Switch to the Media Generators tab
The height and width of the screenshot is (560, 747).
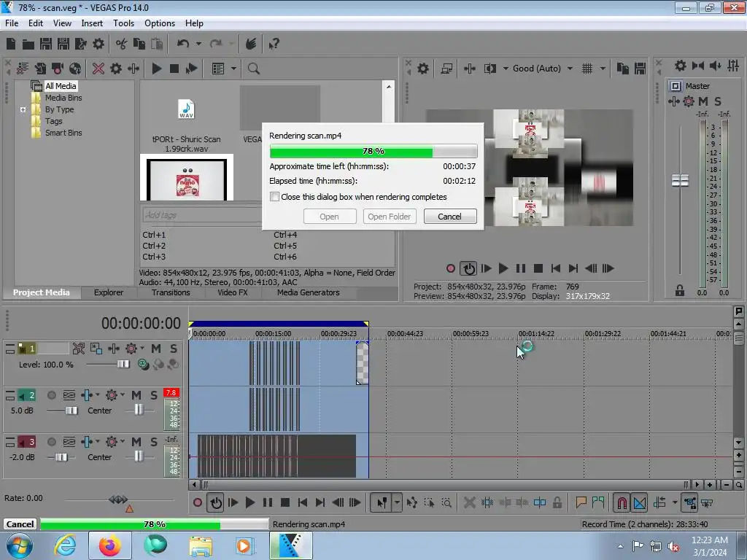[x=309, y=292]
